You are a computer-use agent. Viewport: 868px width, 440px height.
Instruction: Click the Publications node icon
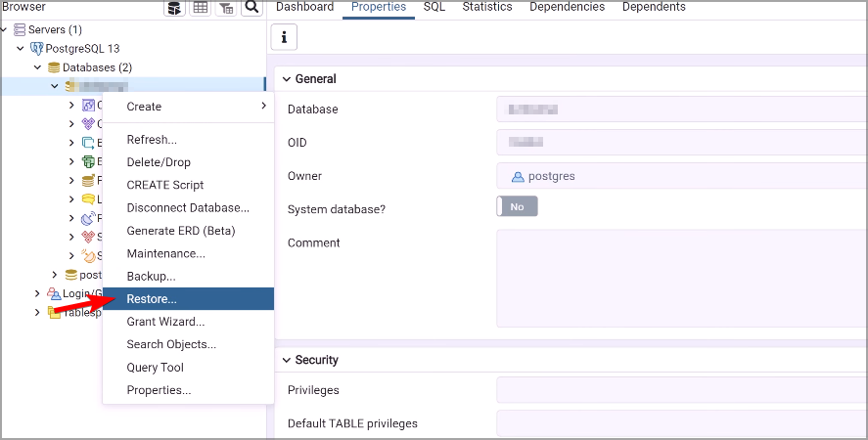point(88,218)
